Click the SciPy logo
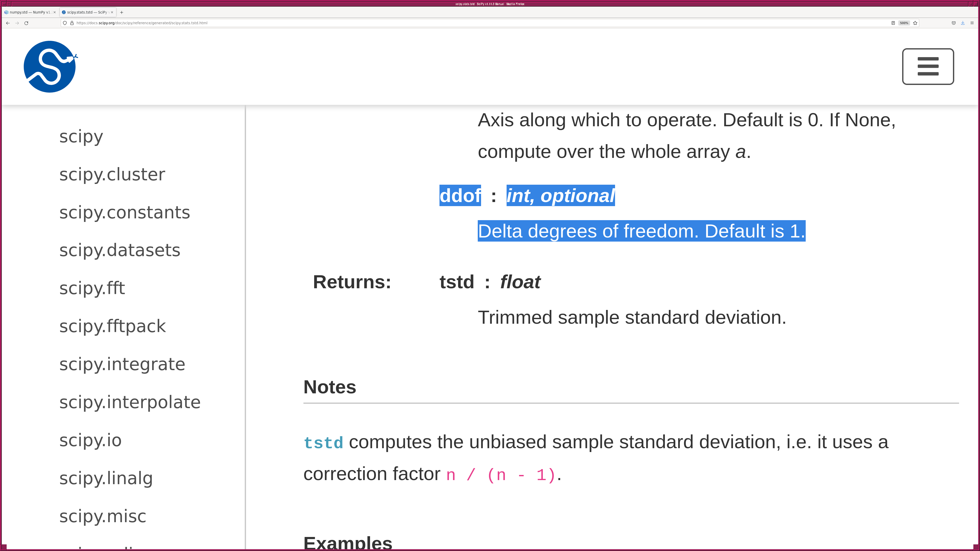The image size is (980, 551). 50,67
